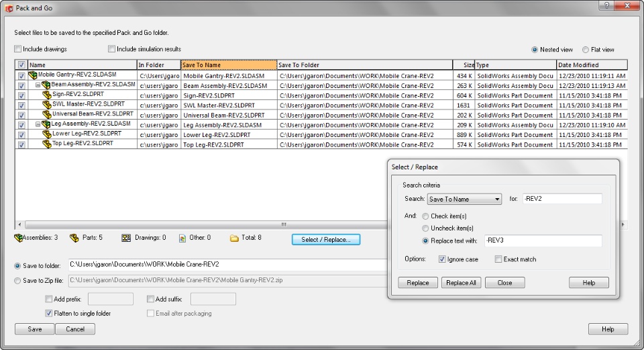Screen dimensions: 644x350
Task: Uncheck the Top Leg-REV2.SLDPRT row checkbox
Action: pos(21,145)
